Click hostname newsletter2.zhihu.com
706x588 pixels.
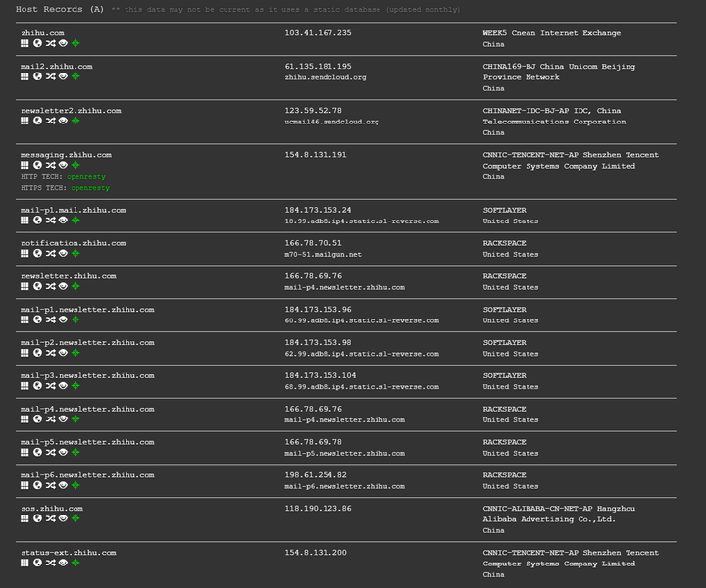[x=71, y=110]
